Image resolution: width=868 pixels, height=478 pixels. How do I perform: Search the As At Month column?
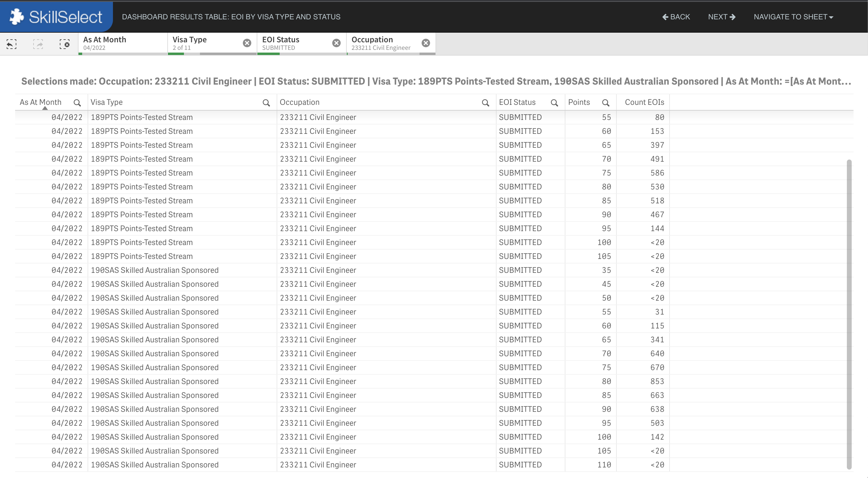(x=77, y=103)
